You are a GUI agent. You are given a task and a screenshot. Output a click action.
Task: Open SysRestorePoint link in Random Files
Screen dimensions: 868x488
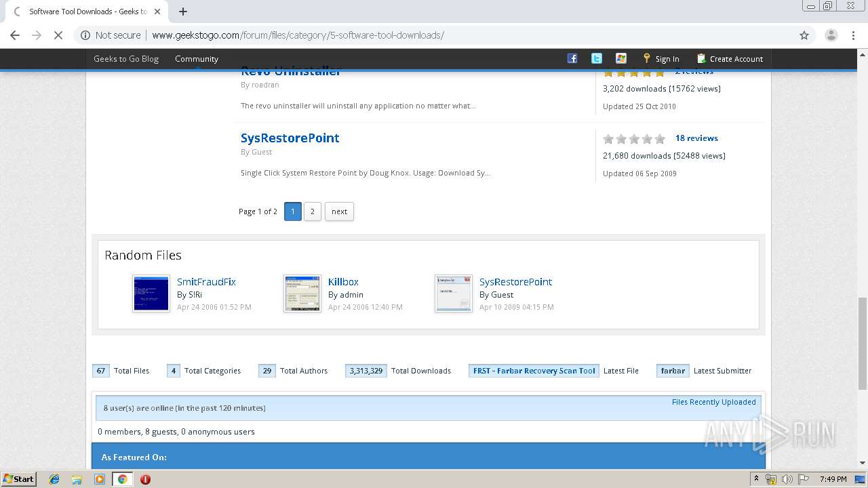[515, 282]
